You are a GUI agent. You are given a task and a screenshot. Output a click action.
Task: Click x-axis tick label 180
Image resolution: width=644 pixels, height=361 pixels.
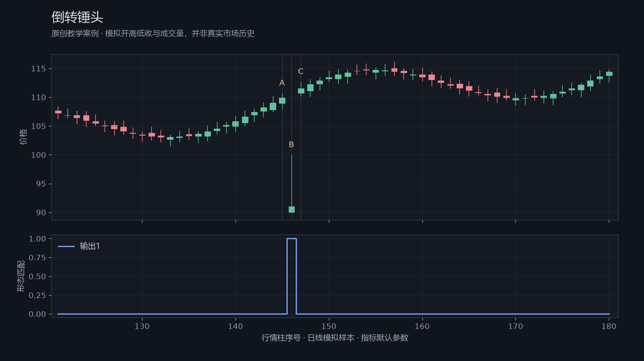point(609,326)
